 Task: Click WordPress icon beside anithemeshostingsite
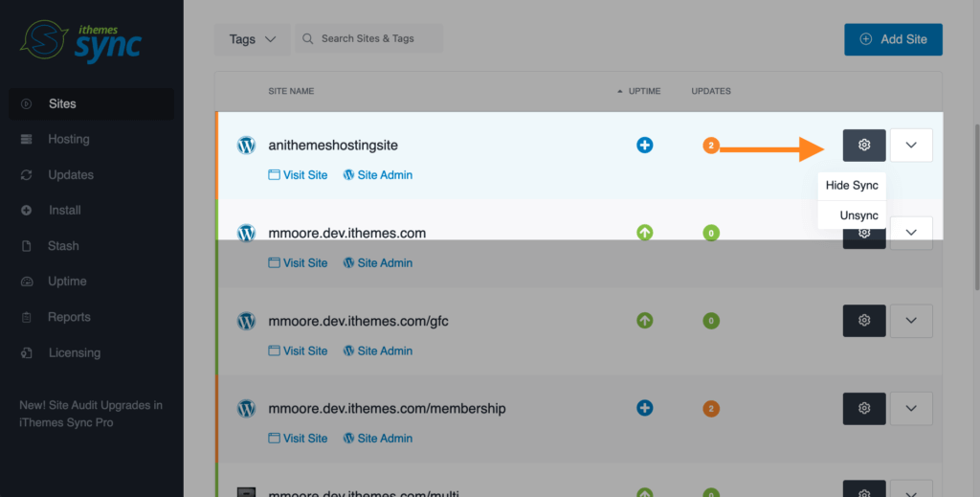pyautogui.click(x=246, y=145)
